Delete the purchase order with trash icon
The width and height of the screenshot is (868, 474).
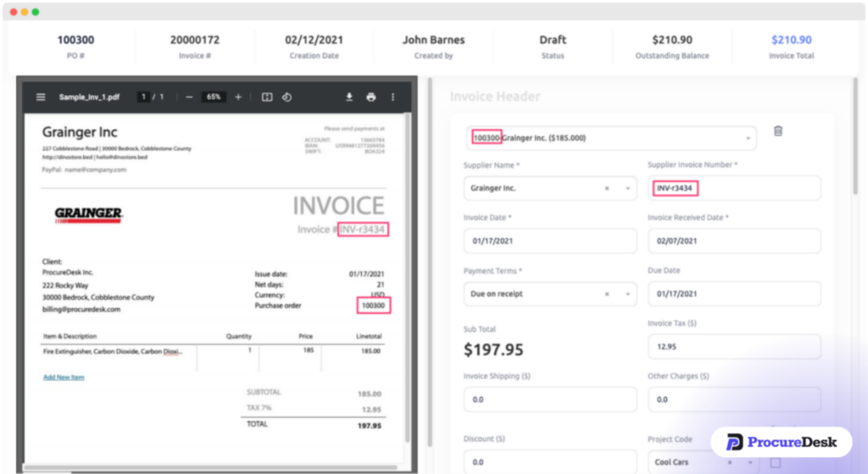778,131
